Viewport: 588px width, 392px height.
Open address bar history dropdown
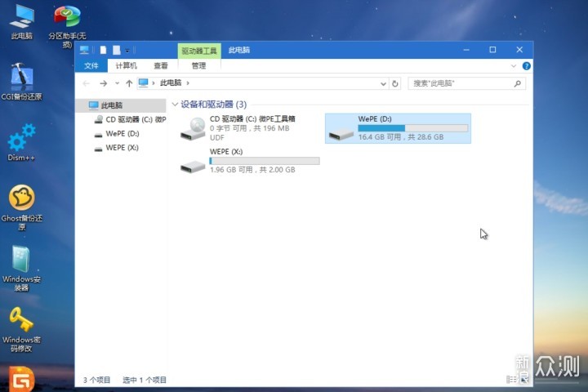coord(383,83)
